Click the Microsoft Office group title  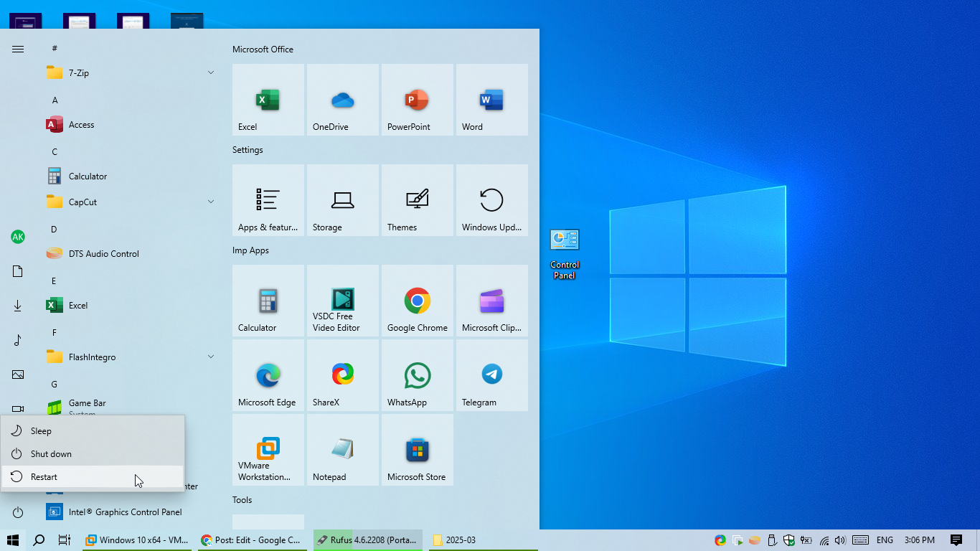pyautogui.click(x=263, y=50)
